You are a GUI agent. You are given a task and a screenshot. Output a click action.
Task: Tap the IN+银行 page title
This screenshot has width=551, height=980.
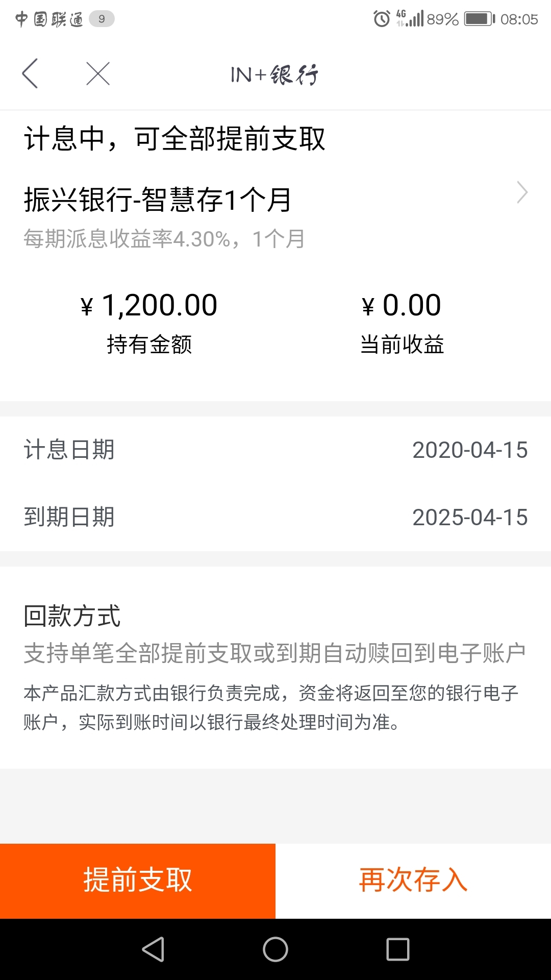pos(274,75)
